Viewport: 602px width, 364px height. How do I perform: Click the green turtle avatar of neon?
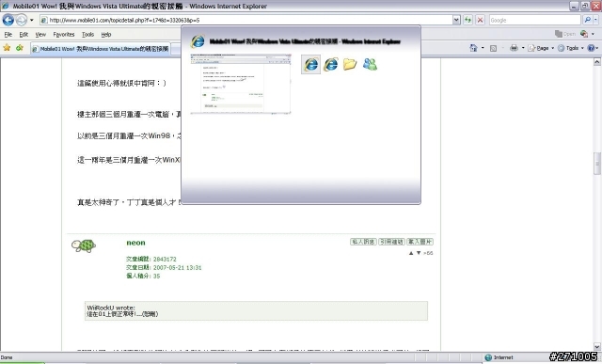tap(84, 245)
